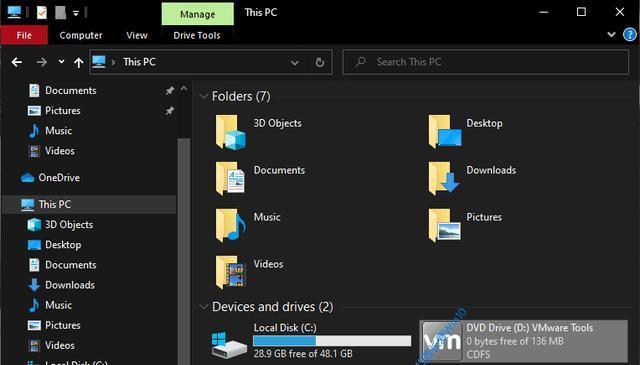Expand the ribbon with the chevron
640x365 pixels.
pyautogui.click(x=611, y=35)
